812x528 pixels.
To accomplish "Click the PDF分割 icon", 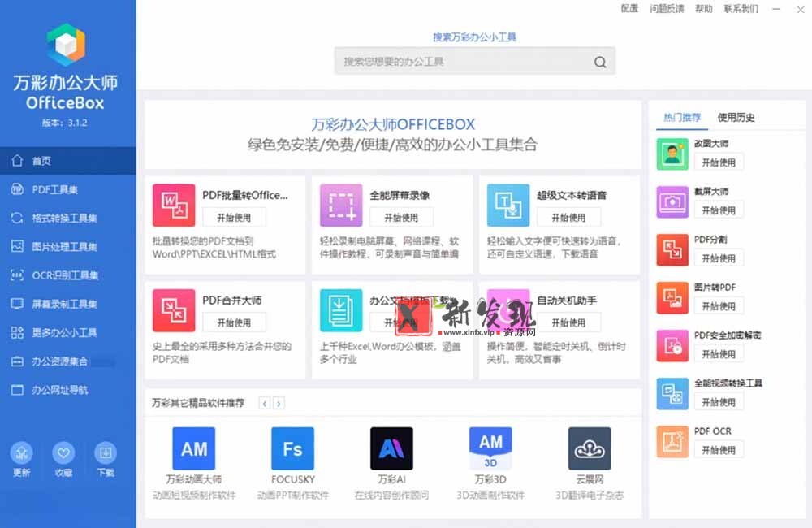I will (x=672, y=249).
